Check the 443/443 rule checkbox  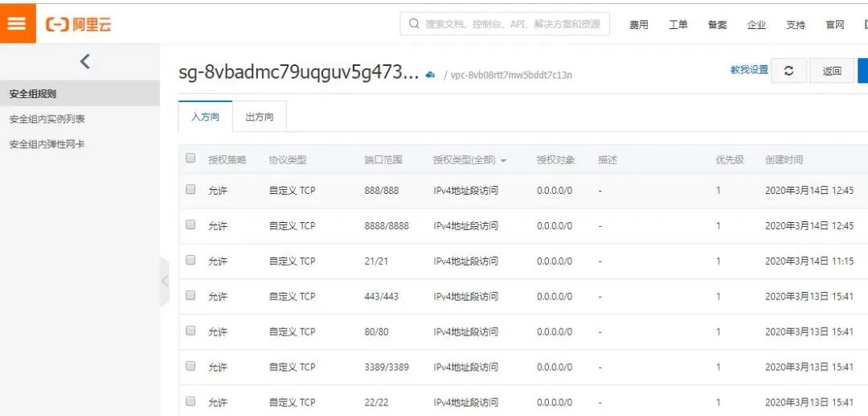coord(190,295)
